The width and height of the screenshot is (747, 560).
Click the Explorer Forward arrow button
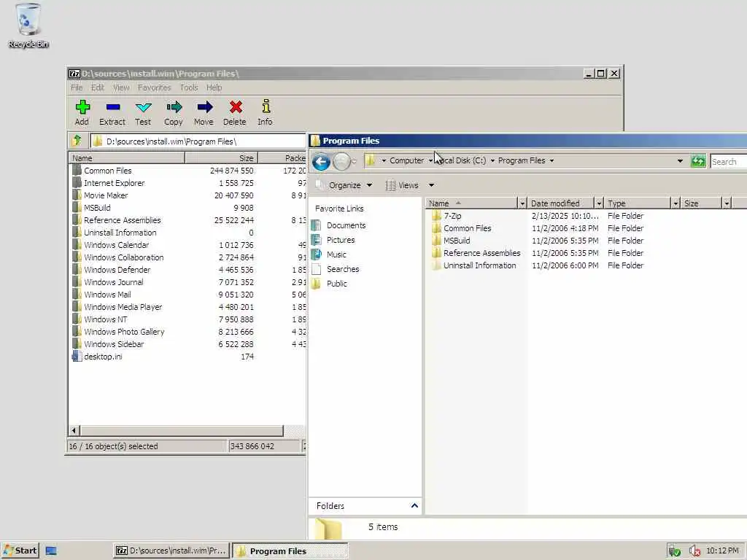(x=341, y=162)
